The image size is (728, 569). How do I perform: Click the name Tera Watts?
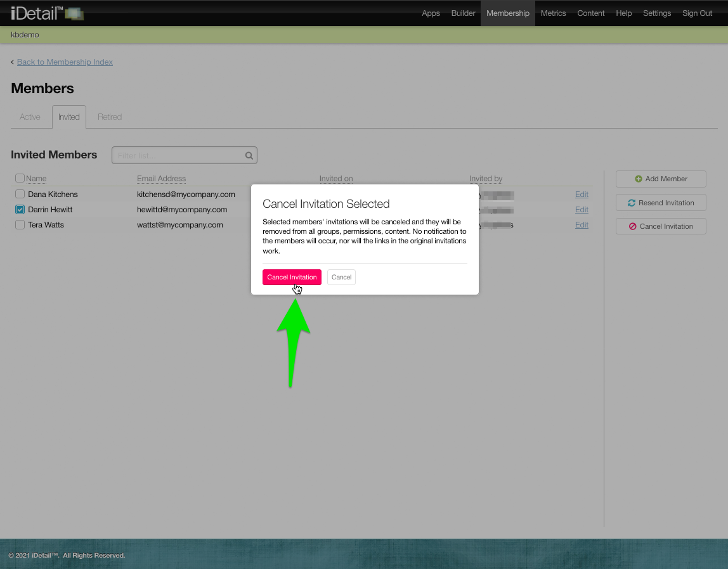pyautogui.click(x=46, y=225)
